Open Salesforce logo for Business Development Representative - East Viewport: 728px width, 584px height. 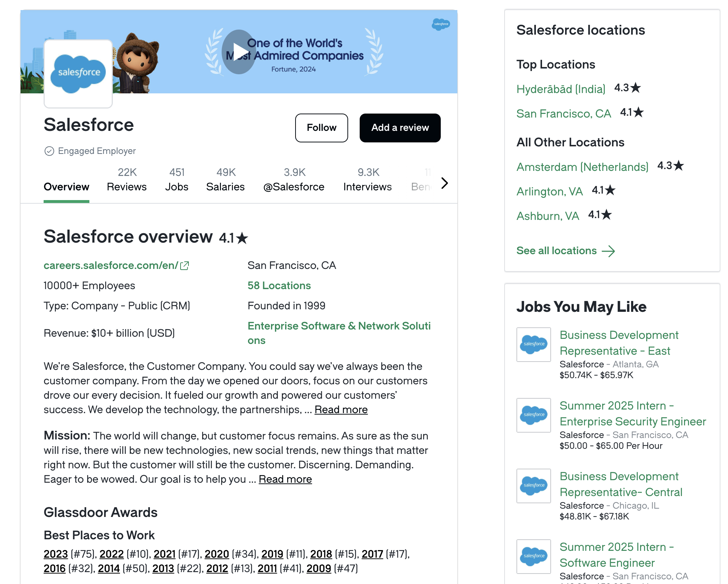pyautogui.click(x=534, y=344)
